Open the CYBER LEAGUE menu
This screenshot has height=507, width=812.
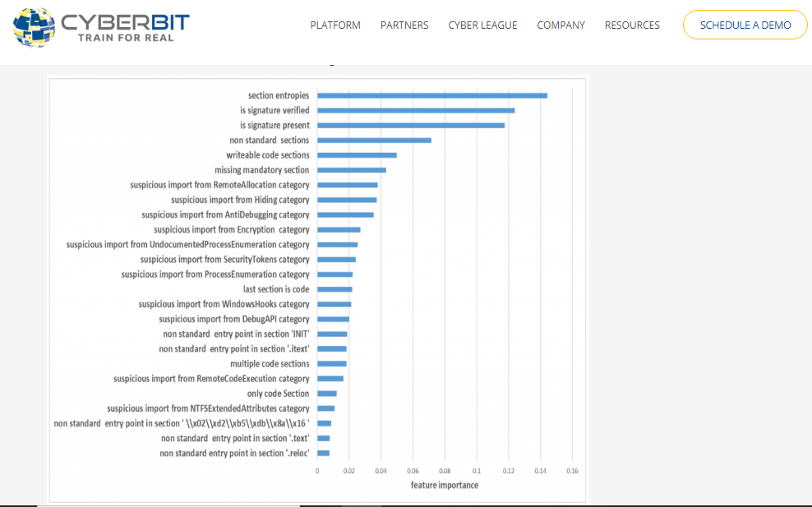click(482, 25)
